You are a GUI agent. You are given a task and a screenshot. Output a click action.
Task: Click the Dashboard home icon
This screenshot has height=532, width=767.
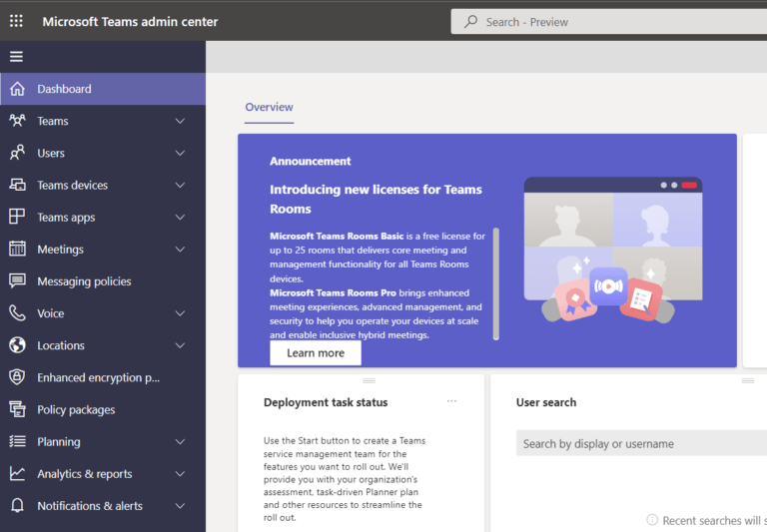pos(17,89)
